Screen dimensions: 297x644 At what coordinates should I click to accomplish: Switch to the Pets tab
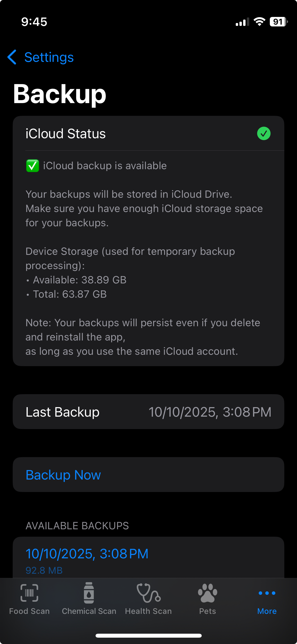click(x=208, y=600)
